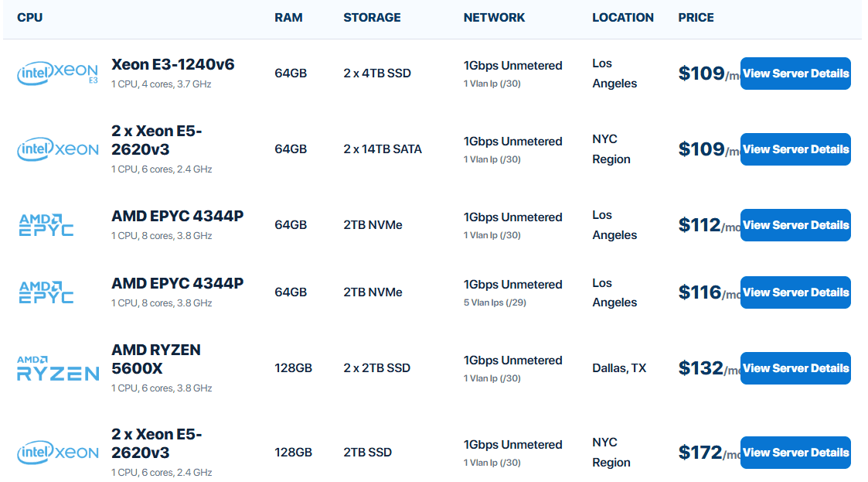
Task: Open server details for $116 EPYC 4344P
Action: (795, 292)
